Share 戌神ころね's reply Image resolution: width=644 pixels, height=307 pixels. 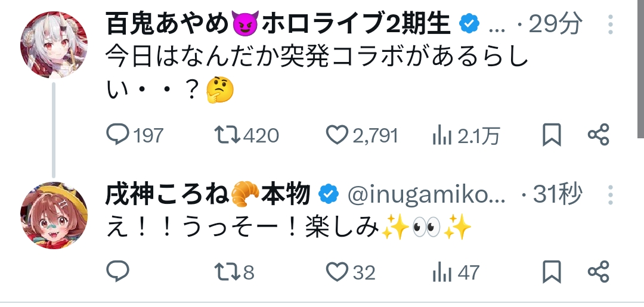coord(597,272)
